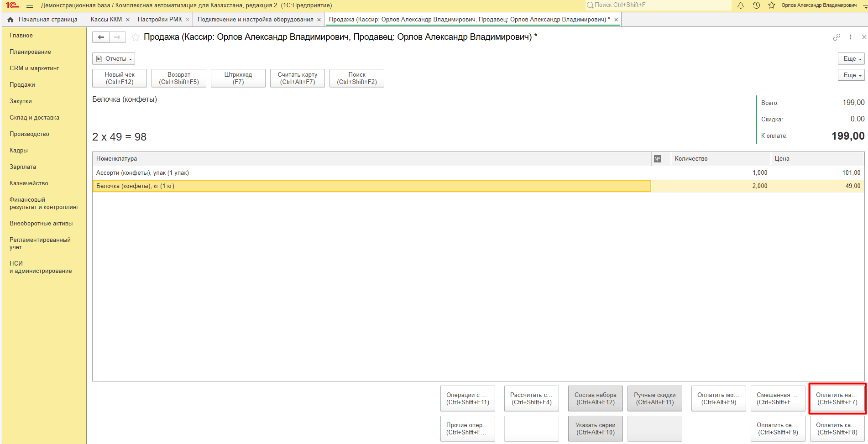Click the home icon of Начальная страница

tap(10, 20)
